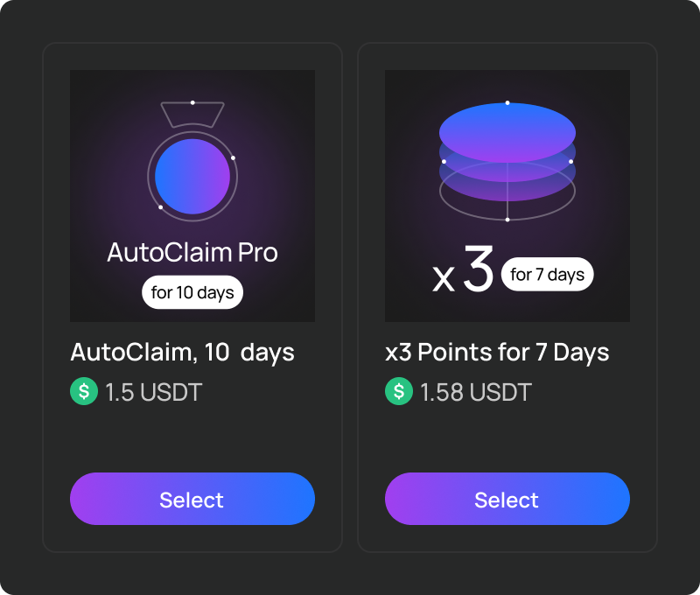Click green dollar icon beside 1.58 USDT

tap(399, 391)
